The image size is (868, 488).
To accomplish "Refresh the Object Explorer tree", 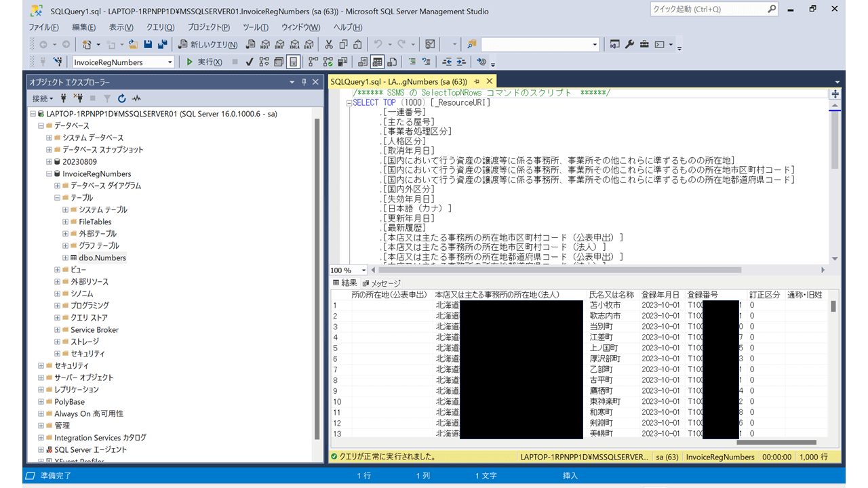I will click(122, 98).
